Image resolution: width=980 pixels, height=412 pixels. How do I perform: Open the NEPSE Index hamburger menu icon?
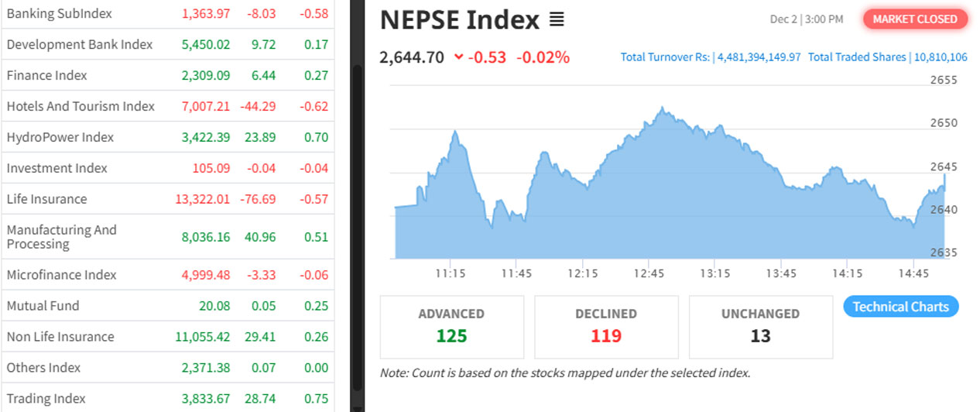point(557,20)
